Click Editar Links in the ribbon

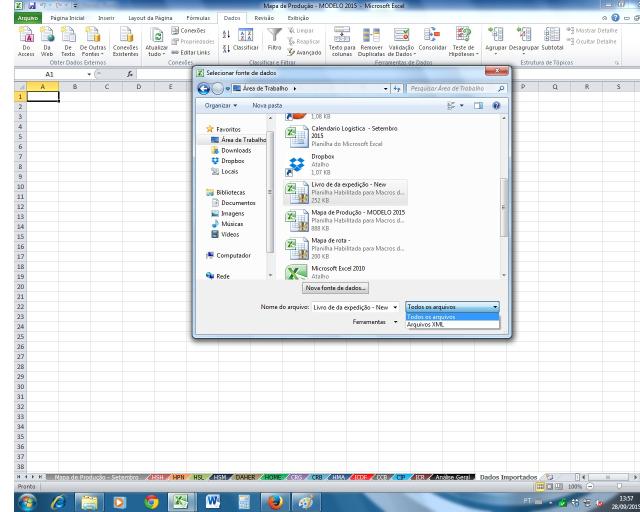click(x=190, y=53)
